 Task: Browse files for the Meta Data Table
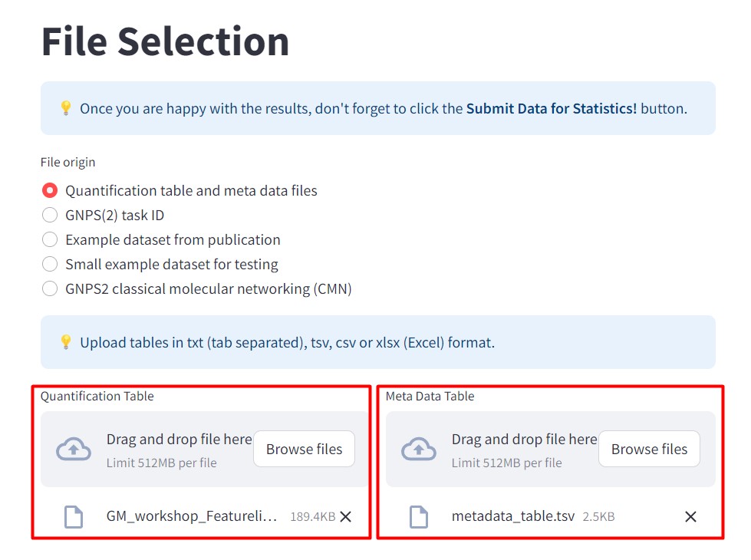(x=649, y=449)
